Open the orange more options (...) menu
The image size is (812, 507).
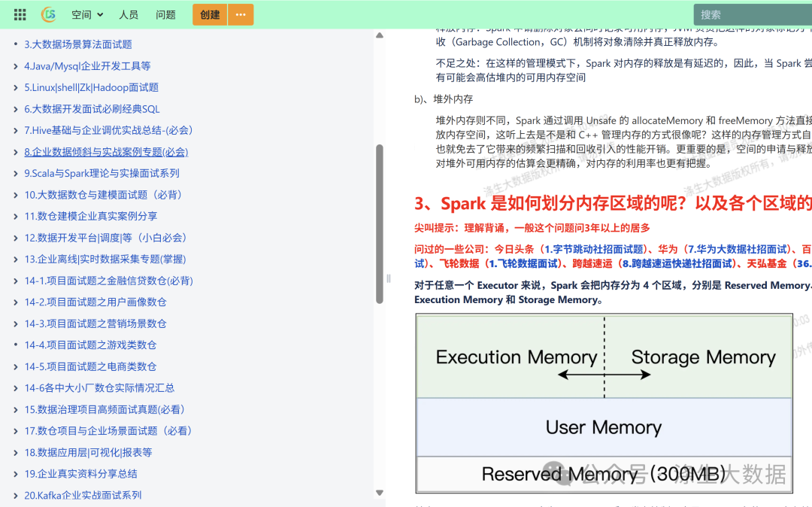pos(241,14)
